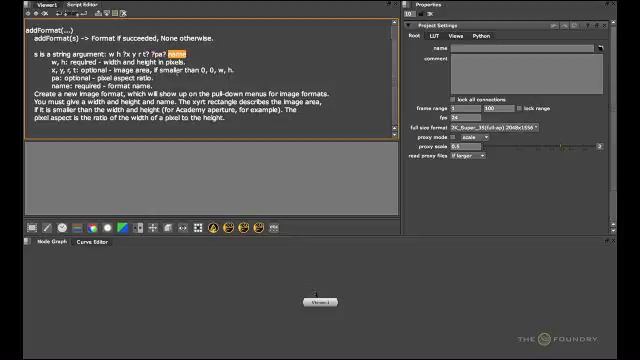The width and height of the screenshot is (640, 360).
Task: Open the Node Graph pane content menu icon
Action: pyautogui.click(x=27, y=241)
